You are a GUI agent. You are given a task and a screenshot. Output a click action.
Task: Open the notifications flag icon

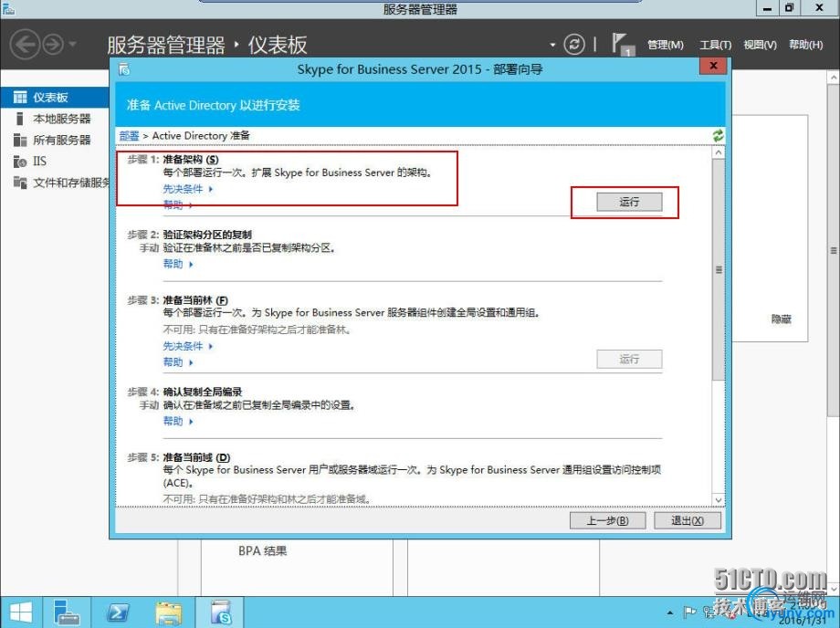622,44
